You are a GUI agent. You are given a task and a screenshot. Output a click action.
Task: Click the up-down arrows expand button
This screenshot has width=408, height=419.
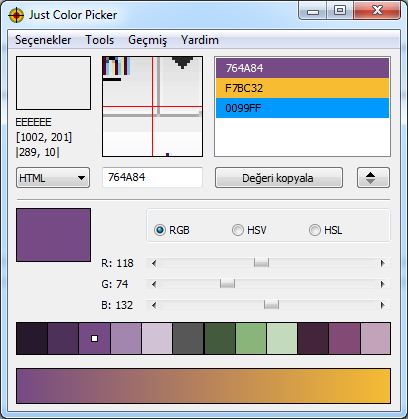coord(373,178)
